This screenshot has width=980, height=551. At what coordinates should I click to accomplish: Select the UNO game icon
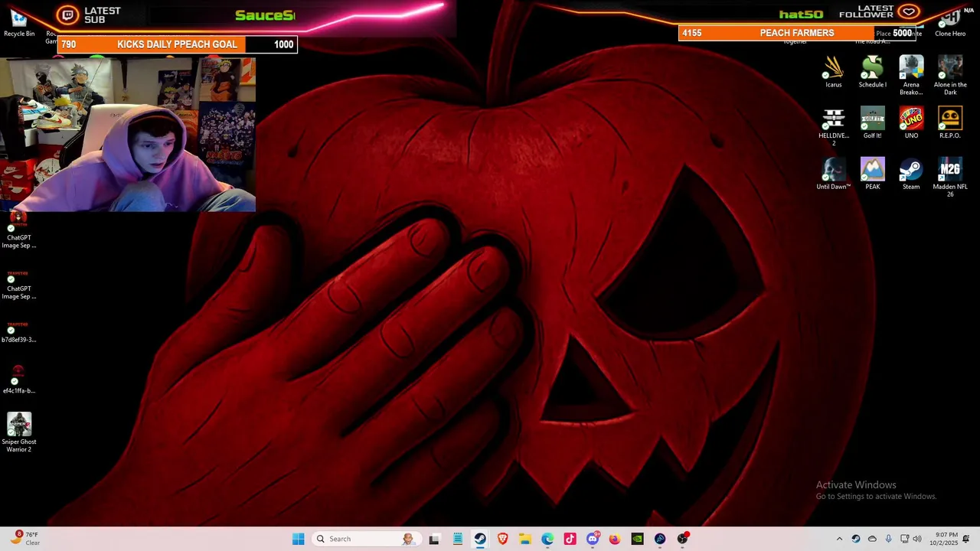[x=911, y=122]
